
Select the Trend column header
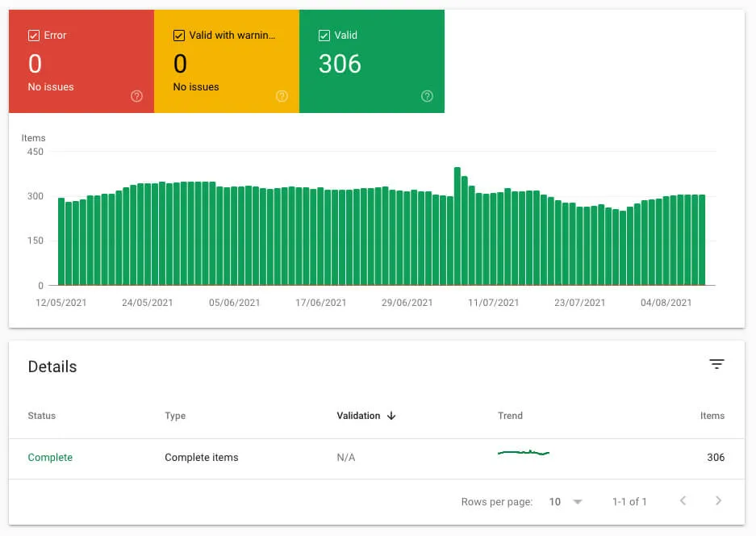pyautogui.click(x=510, y=416)
